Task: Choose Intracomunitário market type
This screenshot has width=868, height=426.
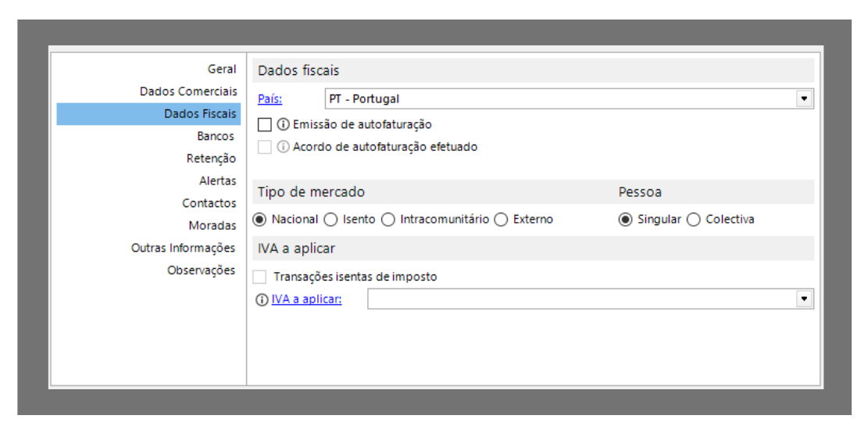Action: (x=388, y=220)
